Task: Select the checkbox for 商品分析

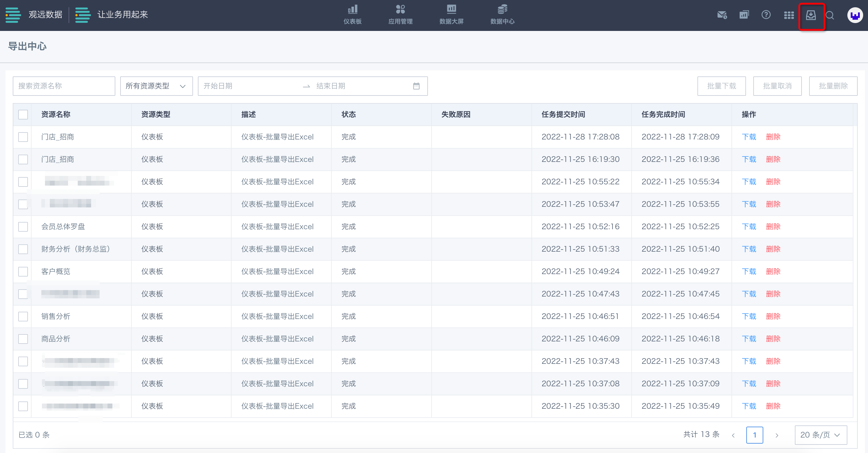Action: (x=23, y=339)
